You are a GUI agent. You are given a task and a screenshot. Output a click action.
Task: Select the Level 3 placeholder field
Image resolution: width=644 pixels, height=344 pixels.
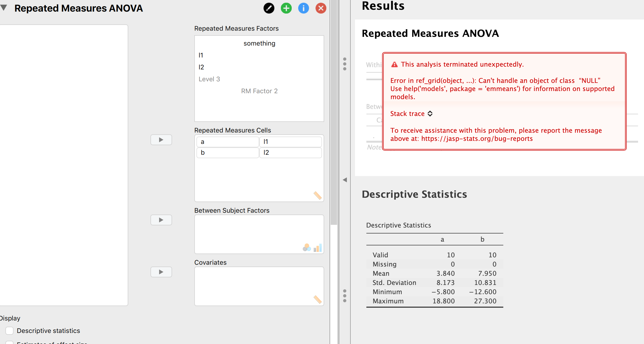(209, 79)
